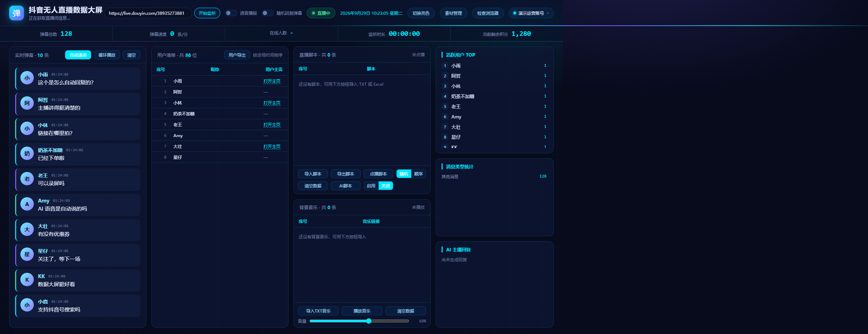
Task: Open the 演示运营账号 account dropdown
Action: click(531, 13)
